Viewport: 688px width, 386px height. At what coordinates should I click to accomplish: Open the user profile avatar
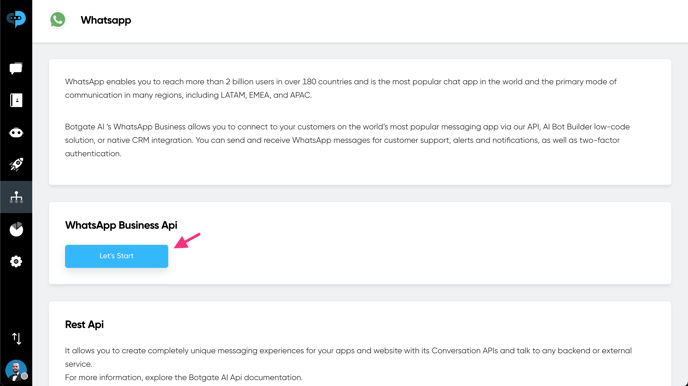tap(16, 370)
